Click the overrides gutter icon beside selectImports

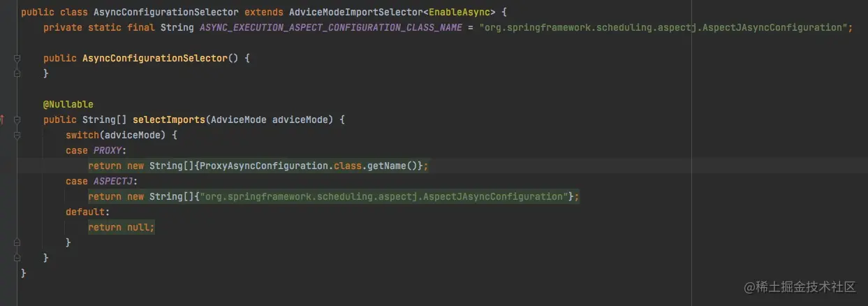point(3,119)
